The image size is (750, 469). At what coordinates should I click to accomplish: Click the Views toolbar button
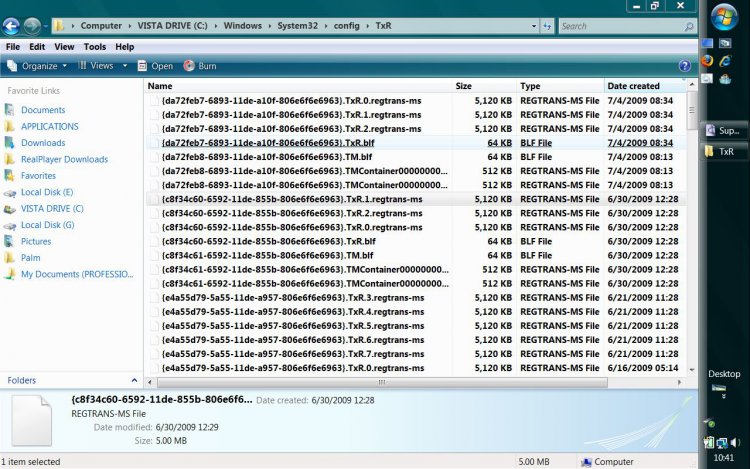coord(96,66)
